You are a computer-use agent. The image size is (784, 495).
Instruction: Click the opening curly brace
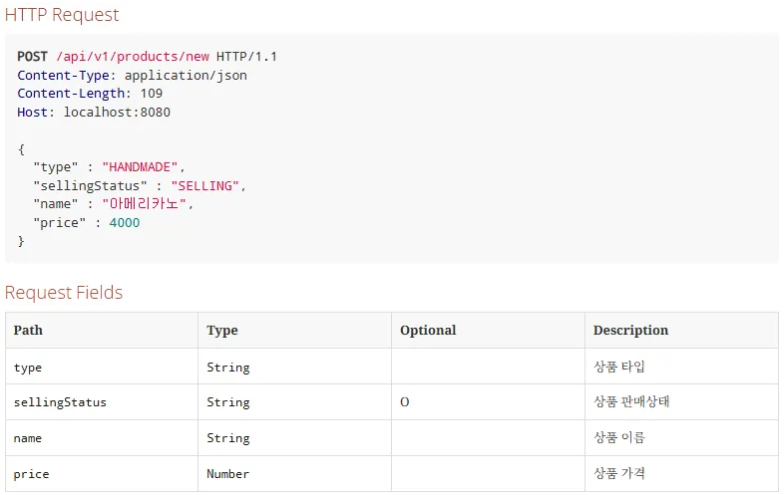pyautogui.click(x=21, y=149)
